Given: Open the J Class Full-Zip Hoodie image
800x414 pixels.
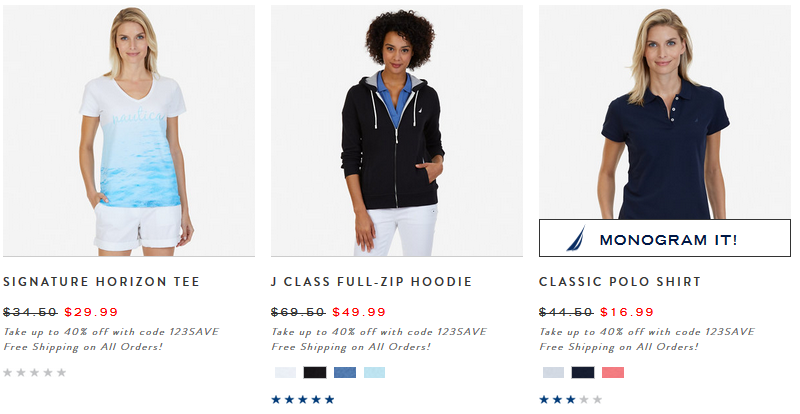Looking at the screenshot, I should 396,131.
